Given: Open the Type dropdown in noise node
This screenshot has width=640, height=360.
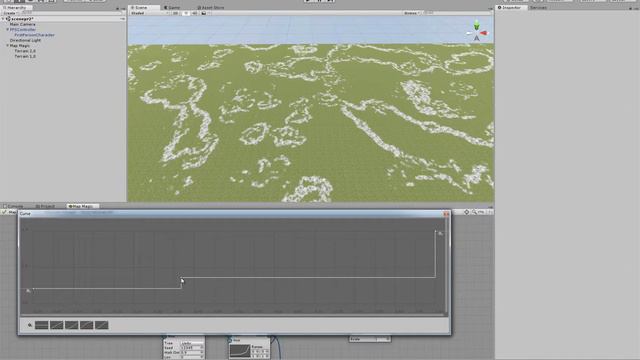Looking at the screenshot, I should tap(192, 343).
